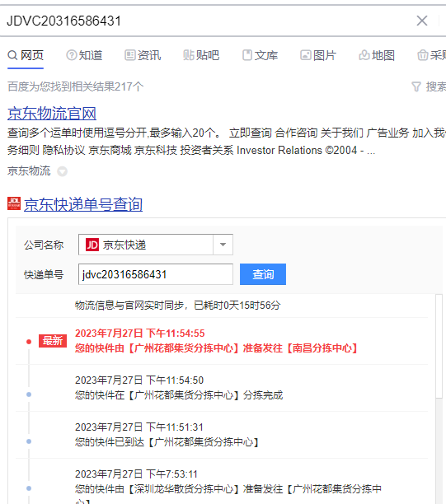This screenshot has width=446, height=504.
Task: Clear the search box with the X icon
Action: (x=422, y=21)
